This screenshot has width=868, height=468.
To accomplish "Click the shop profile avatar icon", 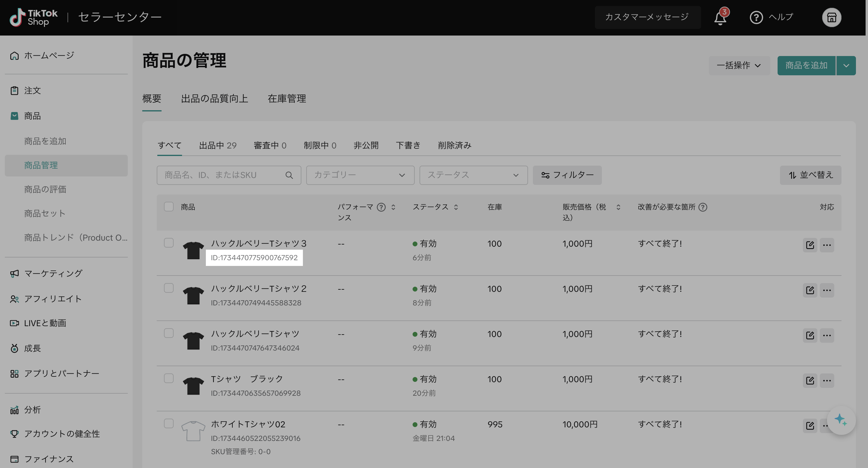I will (831, 17).
